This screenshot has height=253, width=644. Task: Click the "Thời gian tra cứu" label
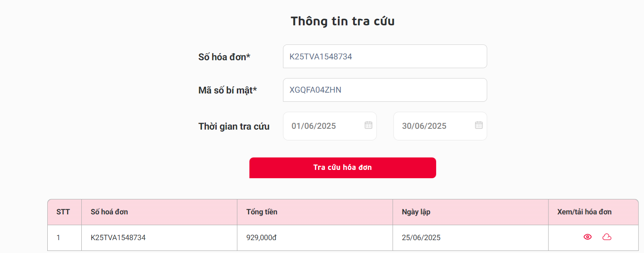tap(234, 126)
